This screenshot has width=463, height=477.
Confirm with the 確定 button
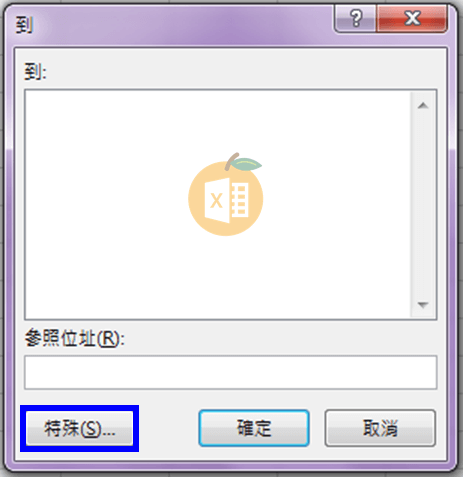(x=254, y=428)
